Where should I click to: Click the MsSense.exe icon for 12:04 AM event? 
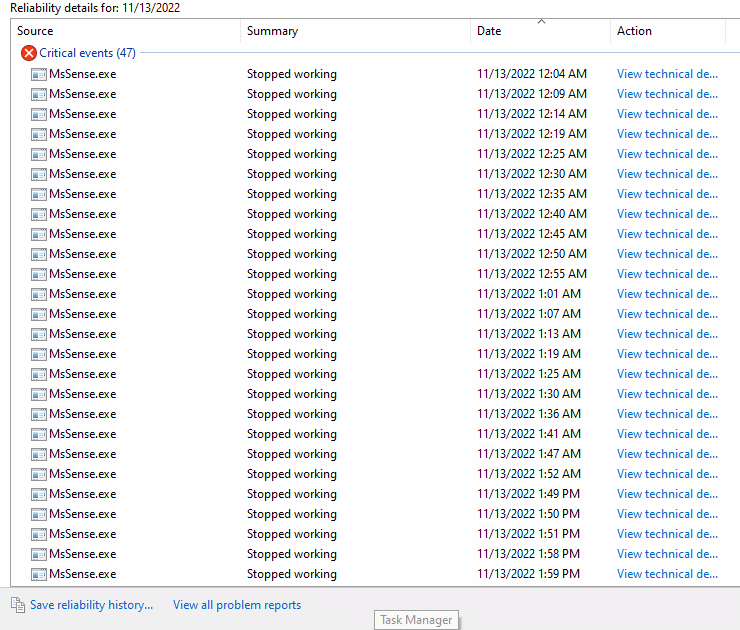pos(39,74)
